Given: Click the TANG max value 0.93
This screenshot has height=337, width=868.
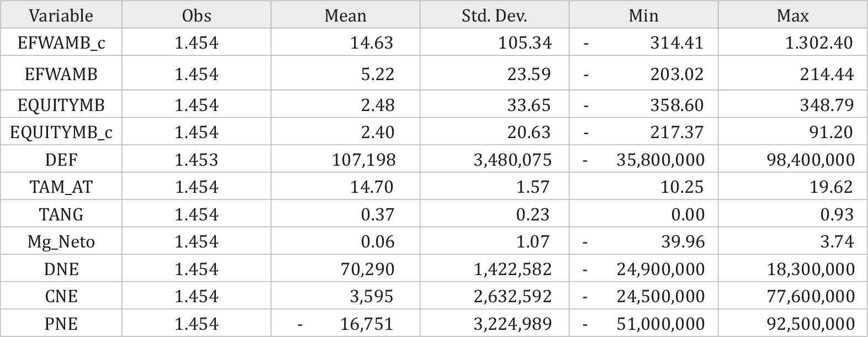Looking at the screenshot, I should tap(837, 214).
